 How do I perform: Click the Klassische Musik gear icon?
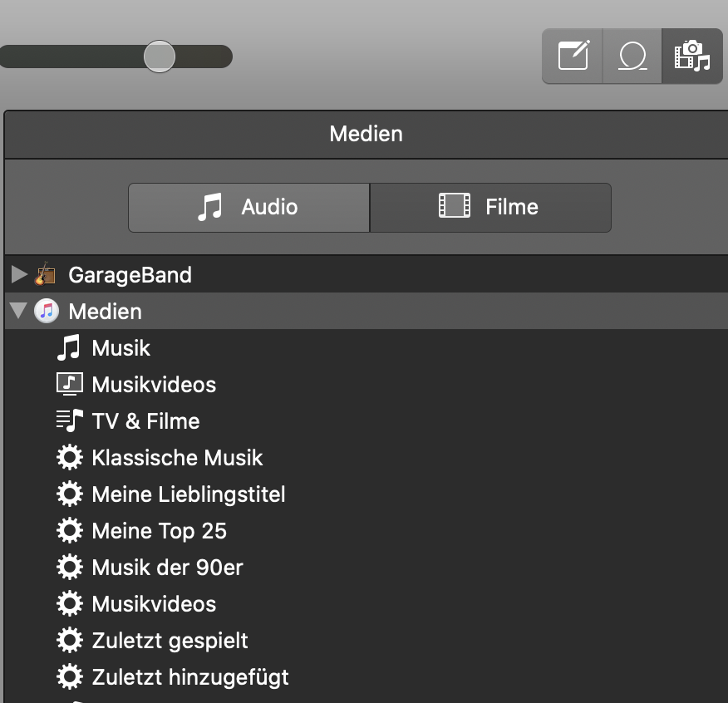[69, 458]
